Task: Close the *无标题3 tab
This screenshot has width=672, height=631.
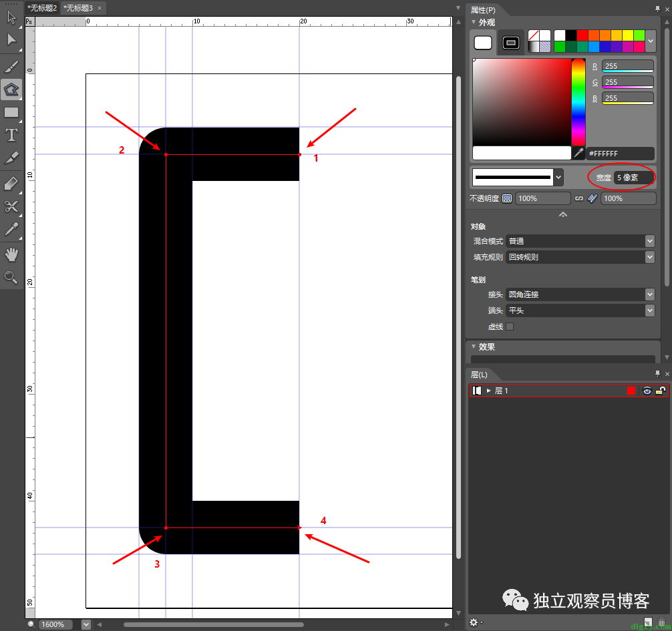Action: pos(100,8)
